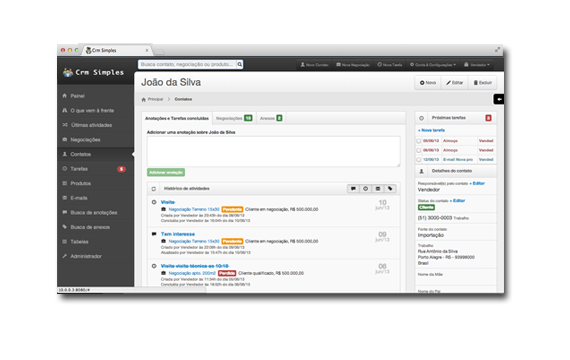
Task: Click the green Adicionar anotação button
Action: pyautogui.click(x=166, y=172)
